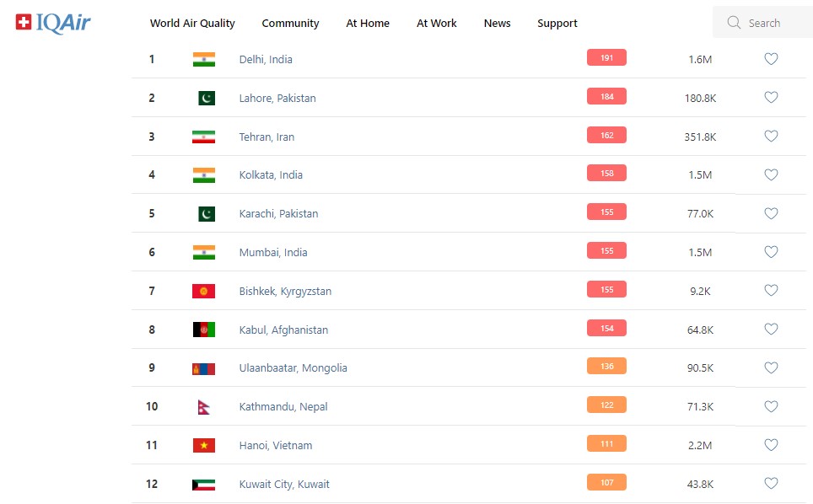This screenshot has width=813, height=504.
Task: Open the Community menu
Action: coord(290,24)
